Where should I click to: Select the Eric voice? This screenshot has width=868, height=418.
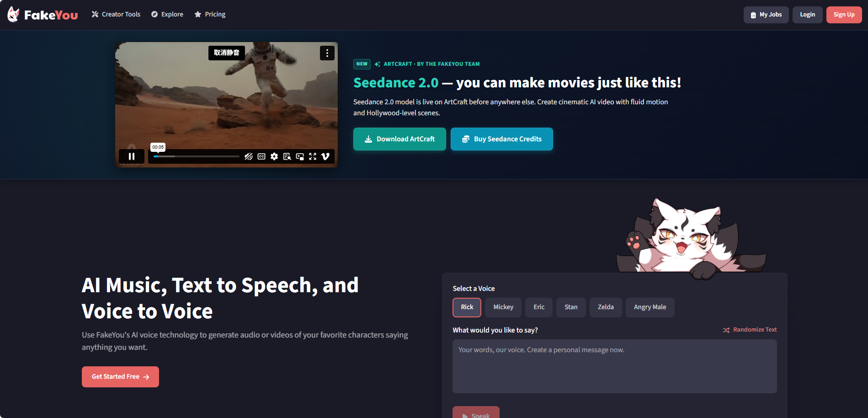click(x=539, y=307)
